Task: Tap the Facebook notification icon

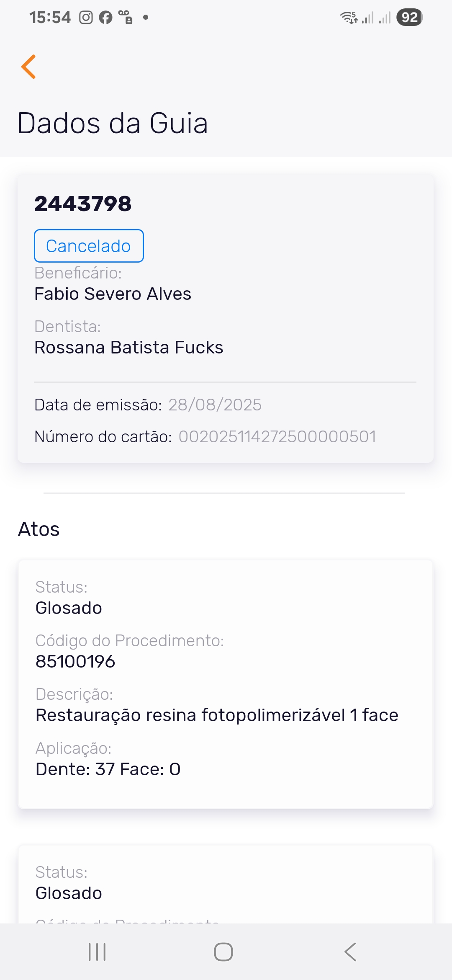Action: click(x=105, y=18)
